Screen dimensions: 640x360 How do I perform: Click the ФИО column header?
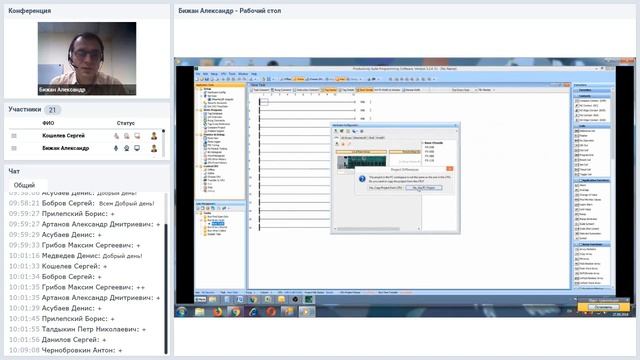click(x=48, y=123)
